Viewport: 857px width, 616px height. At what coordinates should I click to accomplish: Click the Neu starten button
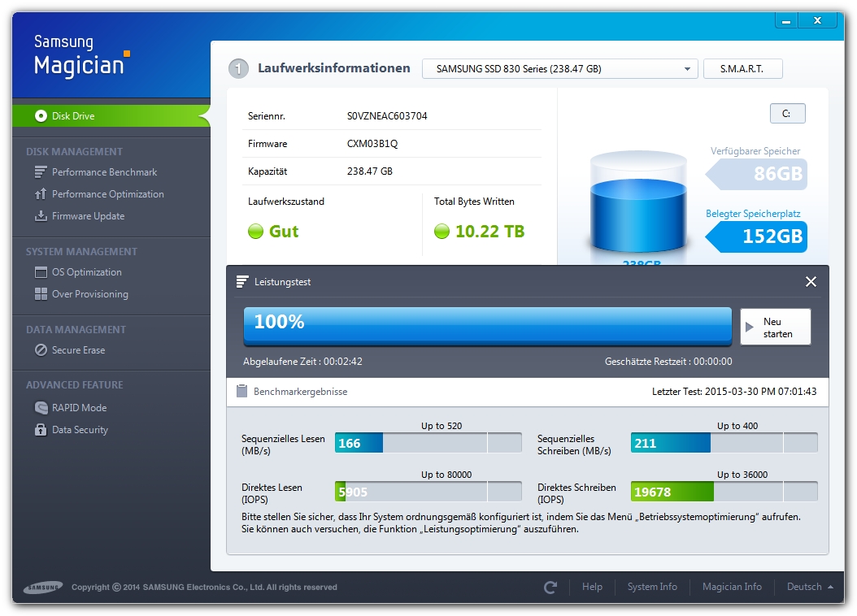[x=775, y=328]
